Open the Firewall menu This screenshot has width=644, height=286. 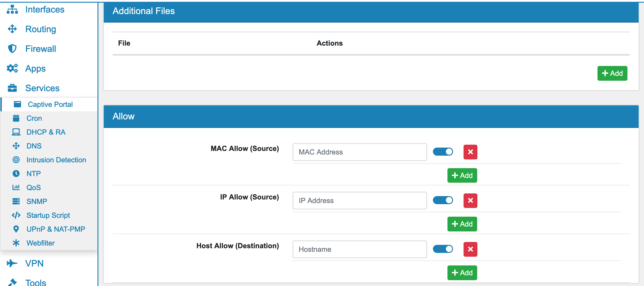pyautogui.click(x=40, y=49)
